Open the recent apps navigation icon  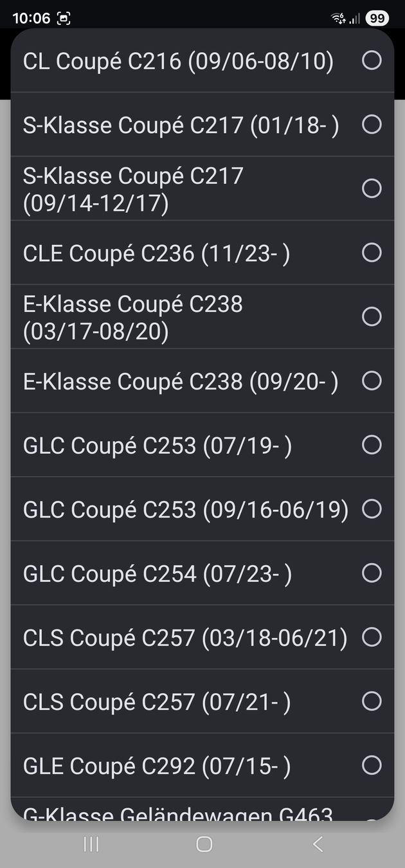pyautogui.click(x=91, y=844)
